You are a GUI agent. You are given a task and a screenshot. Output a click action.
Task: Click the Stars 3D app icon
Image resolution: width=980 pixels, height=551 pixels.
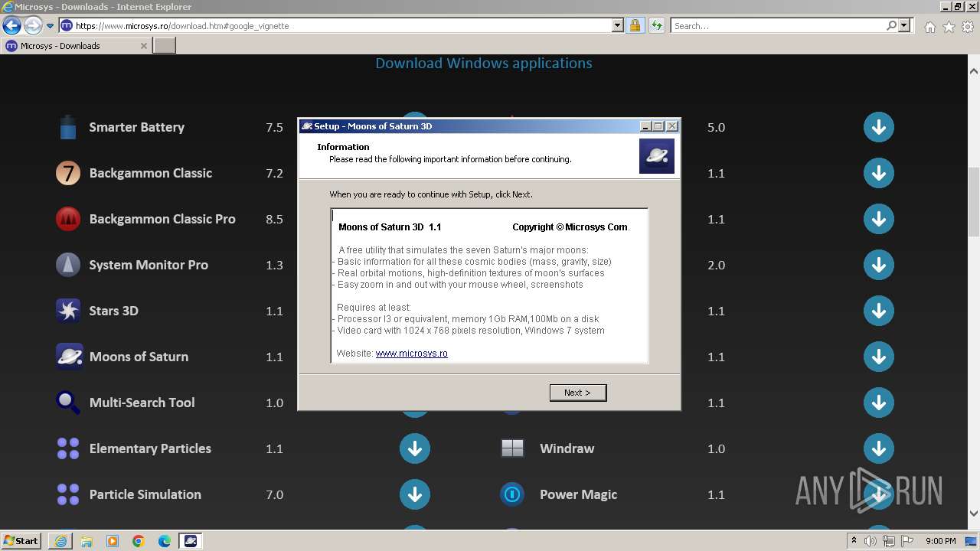click(68, 311)
